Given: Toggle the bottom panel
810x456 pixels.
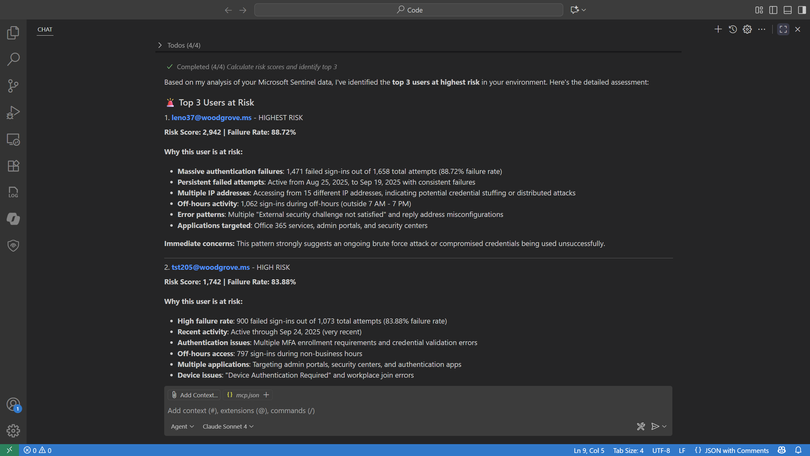Looking at the screenshot, I should point(788,10).
